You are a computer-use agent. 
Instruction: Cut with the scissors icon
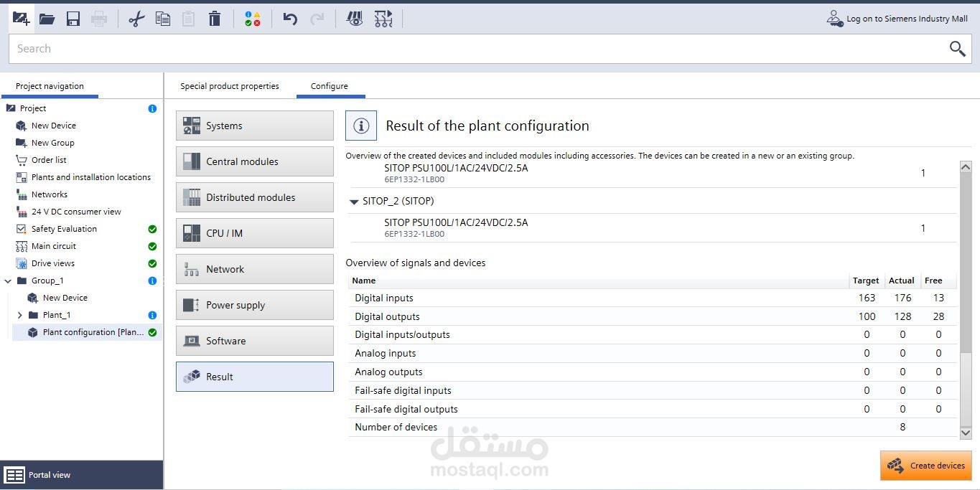(136, 19)
